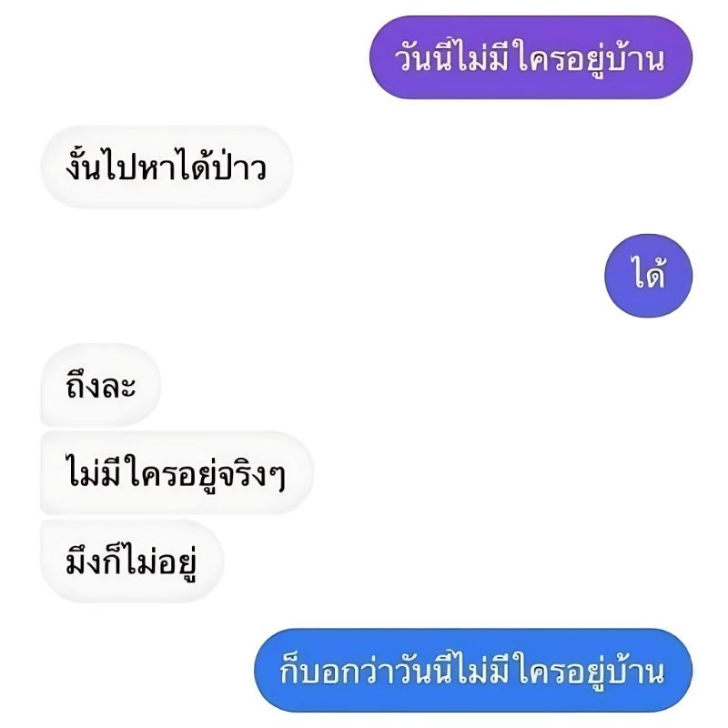The image size is (728, 728).
Task: Click the short sent reply "ได้"
Action: pyautogui.click(x=648, y=276)
